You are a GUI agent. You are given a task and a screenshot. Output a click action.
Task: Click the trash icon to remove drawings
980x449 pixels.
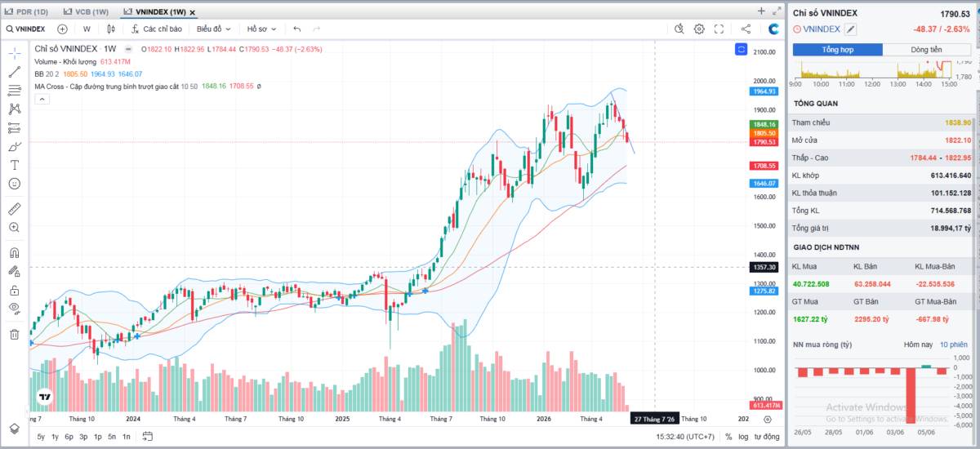pyautogui.click(x=14, y=334)
